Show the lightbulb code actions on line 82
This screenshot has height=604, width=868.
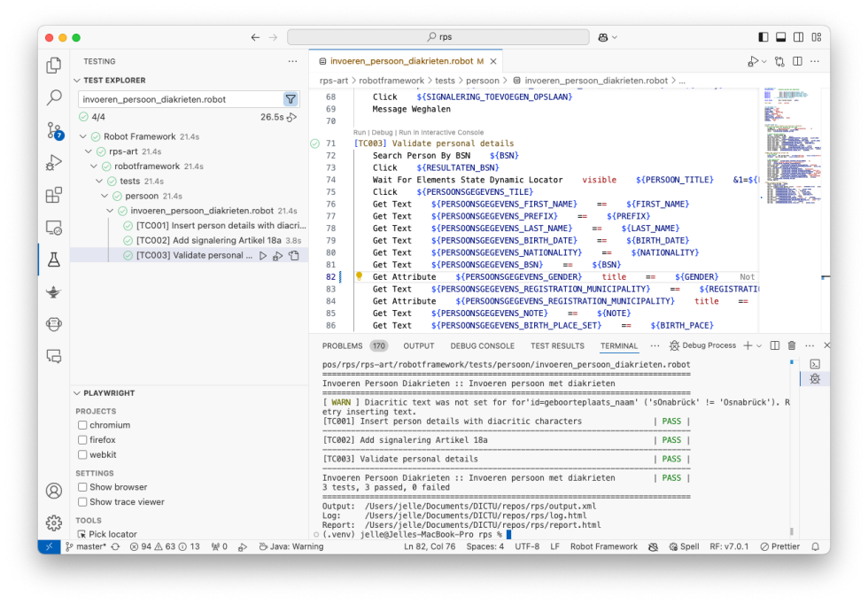(x=359, y=276)
